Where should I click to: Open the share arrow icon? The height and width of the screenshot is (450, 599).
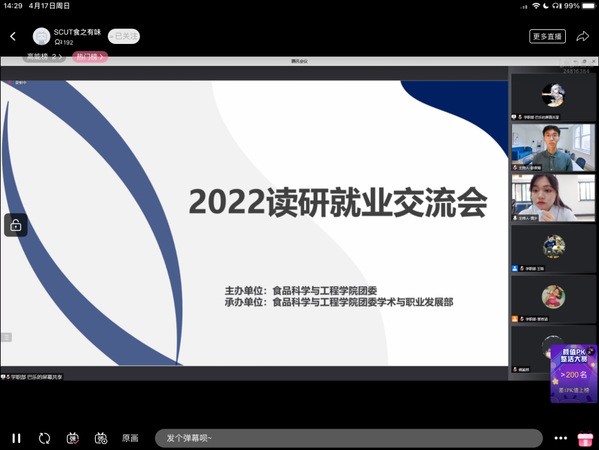pos(583,36)
